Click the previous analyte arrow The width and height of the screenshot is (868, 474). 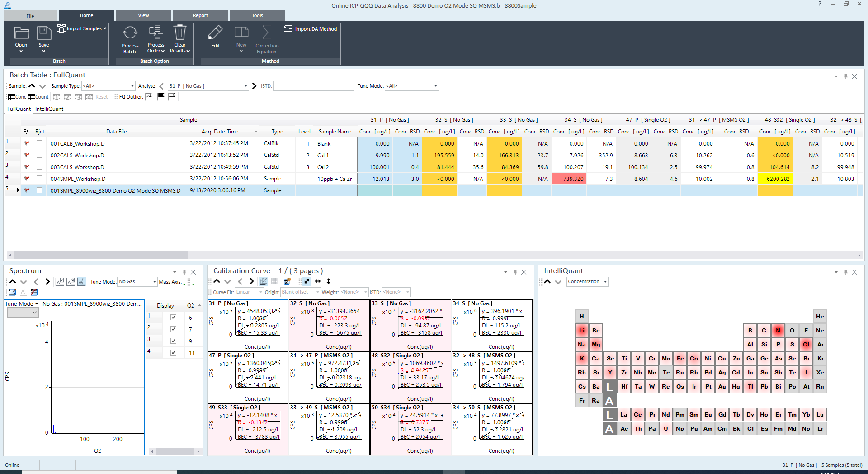pyautogui.click(x=161, y=86)
